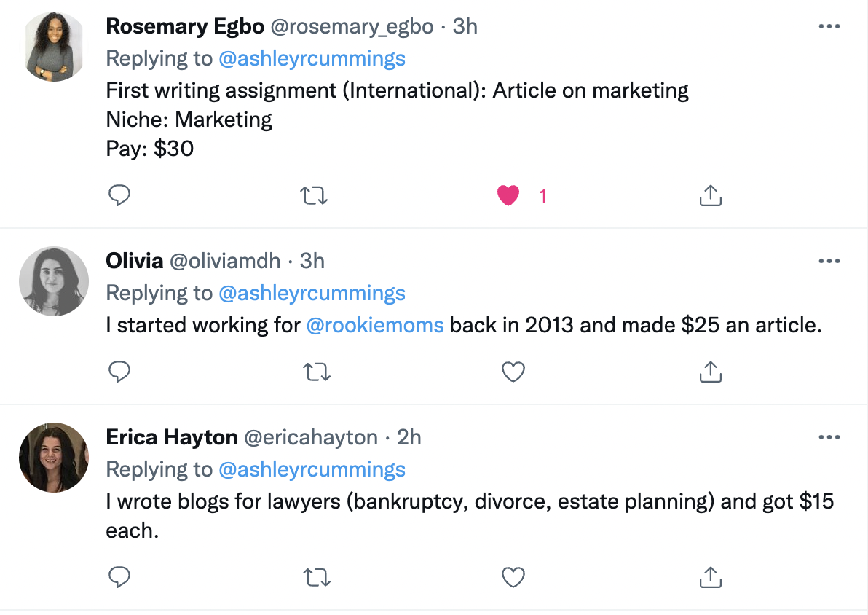View Olivia's profile avatar
The height and width of the screenshot is (615, 868).
[x=53, y=281]
